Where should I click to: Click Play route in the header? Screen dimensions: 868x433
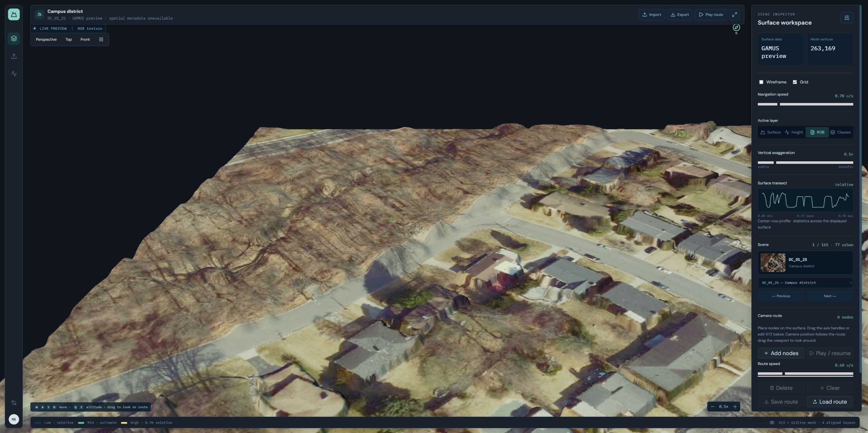point(711,14)
